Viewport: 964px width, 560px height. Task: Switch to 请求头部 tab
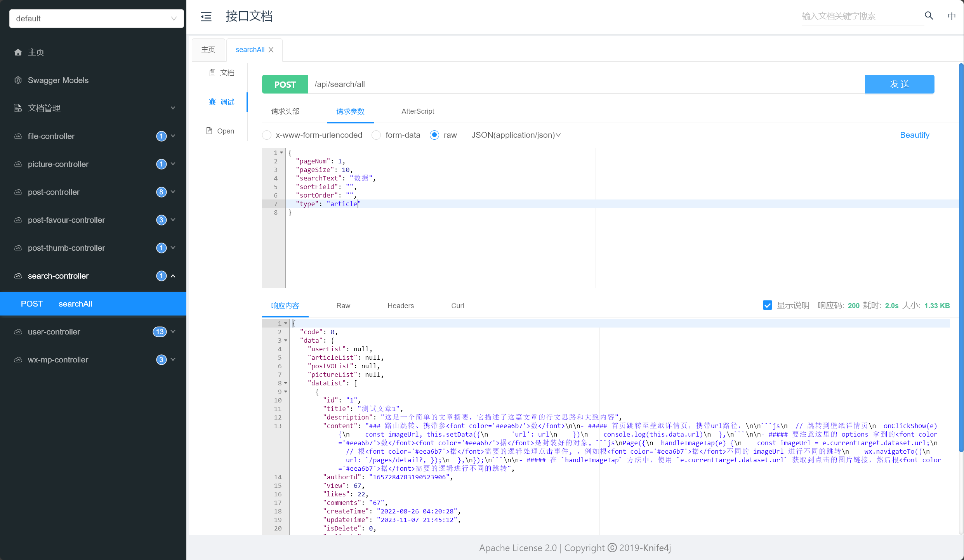[285, 111]
